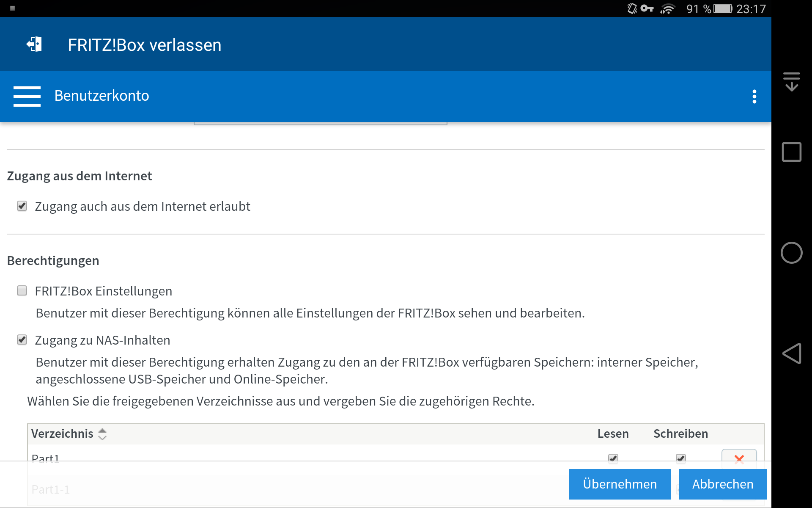Toggle Zugang zu NAS-Inhalten checkbox
This screenshot has width=812, height=508.
[x=22, y=340]
